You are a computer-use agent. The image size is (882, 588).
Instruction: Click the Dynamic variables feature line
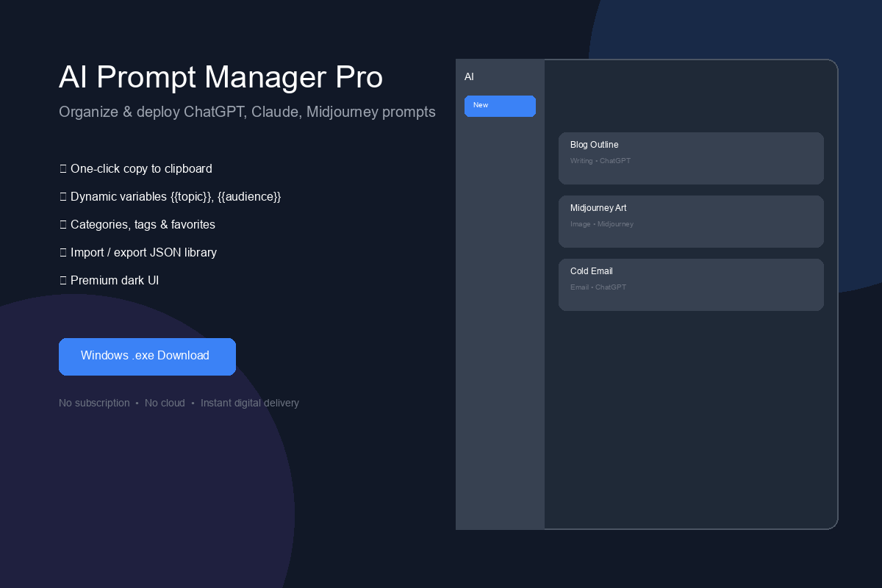171,196
